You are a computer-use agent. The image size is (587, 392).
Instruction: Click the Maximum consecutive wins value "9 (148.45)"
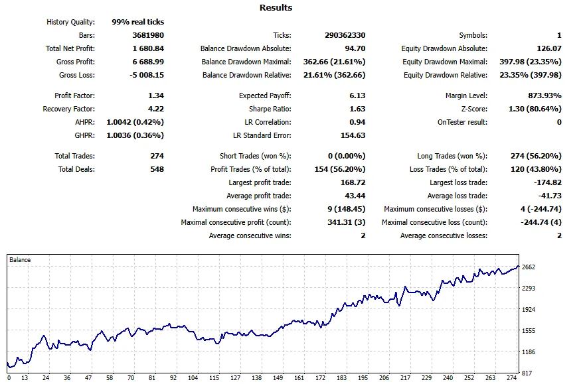[x=347, y=209]
